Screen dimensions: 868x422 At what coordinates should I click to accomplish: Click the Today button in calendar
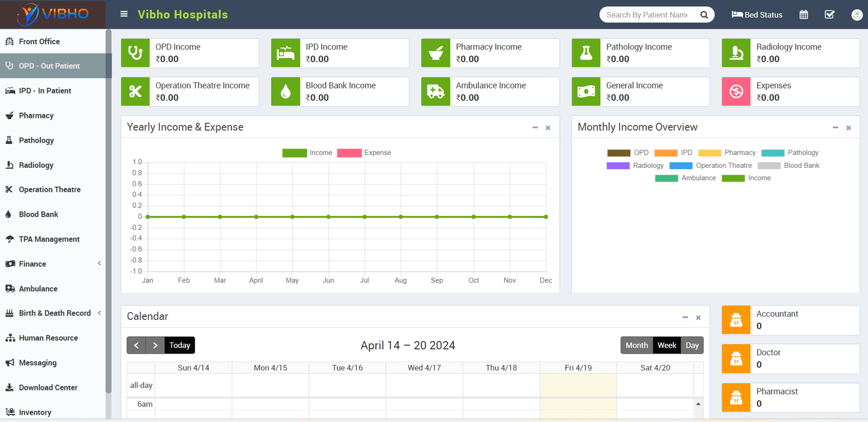coord(180,345)
